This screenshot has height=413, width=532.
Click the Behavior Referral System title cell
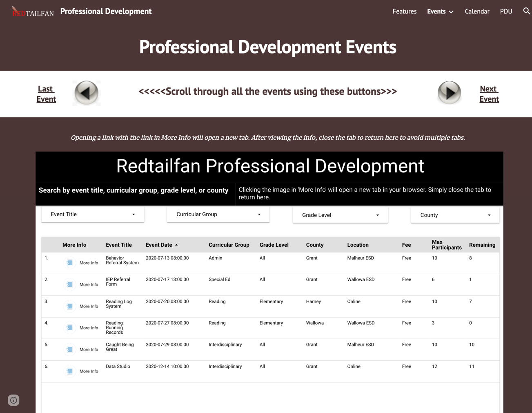tap(122, 260)
